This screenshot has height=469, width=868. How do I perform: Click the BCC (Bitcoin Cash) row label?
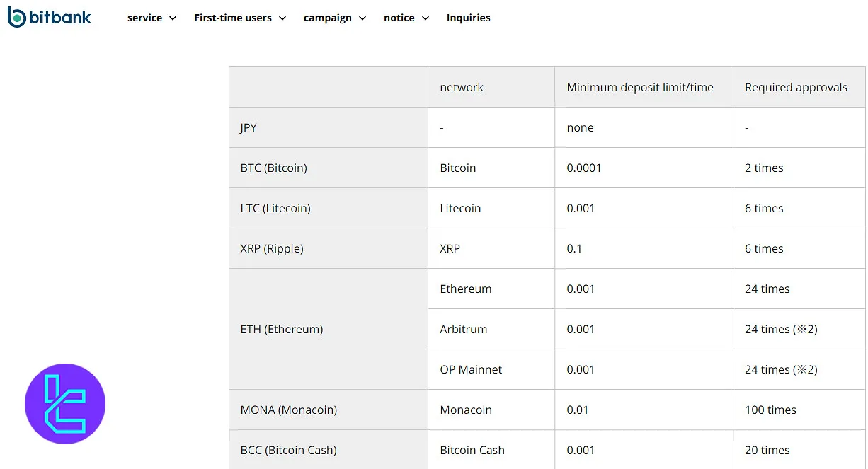point(288,450)
